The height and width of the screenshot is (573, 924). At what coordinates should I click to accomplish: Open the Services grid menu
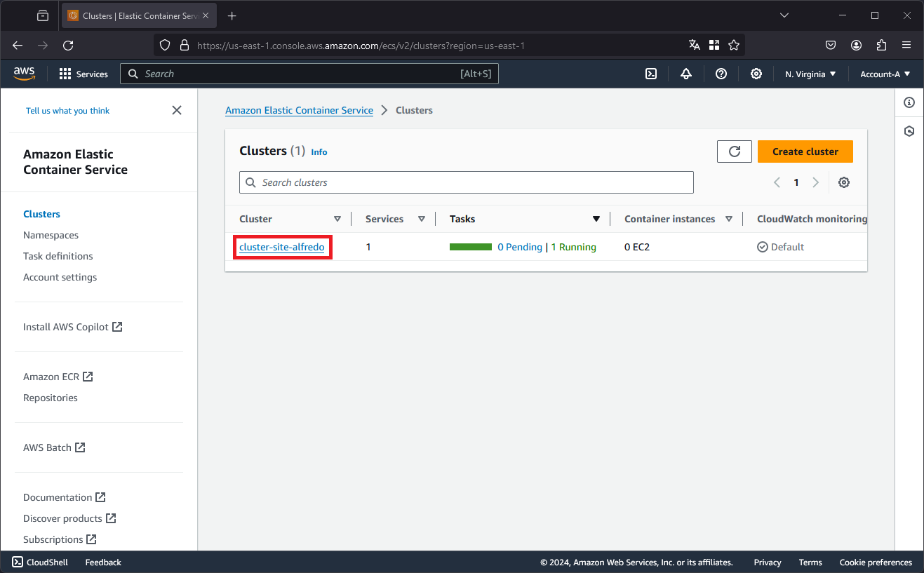83,74
